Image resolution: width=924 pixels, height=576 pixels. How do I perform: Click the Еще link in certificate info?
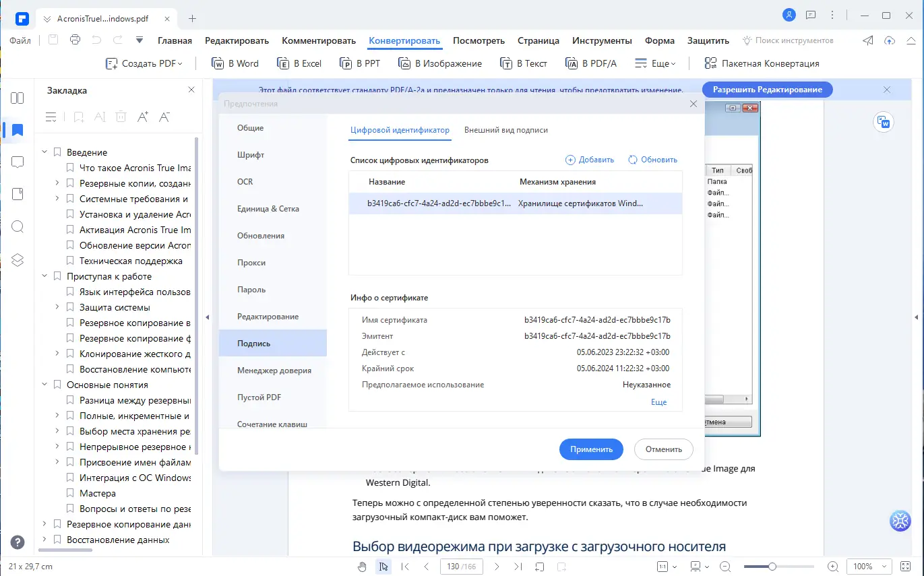point(658,402)
